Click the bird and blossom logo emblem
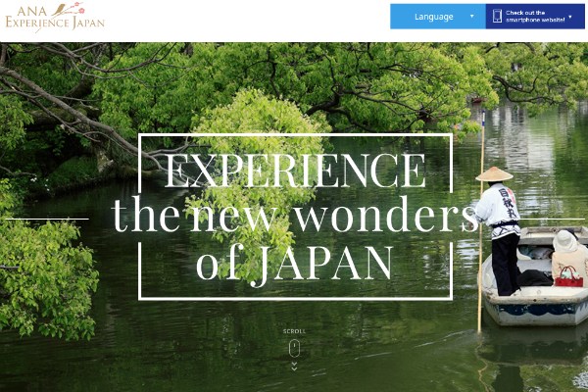This screenshot has height=392, width=588. pos(69,9)
